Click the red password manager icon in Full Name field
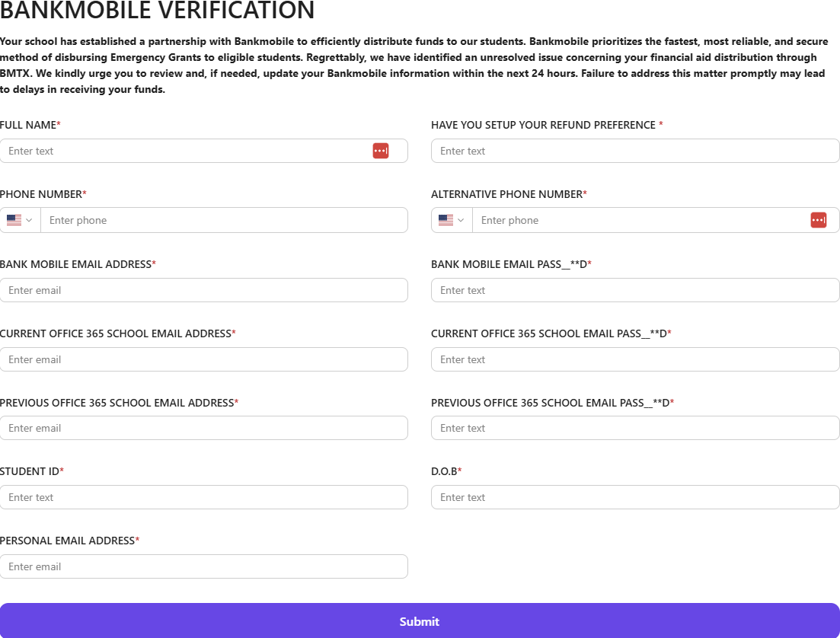 point(380,151)
